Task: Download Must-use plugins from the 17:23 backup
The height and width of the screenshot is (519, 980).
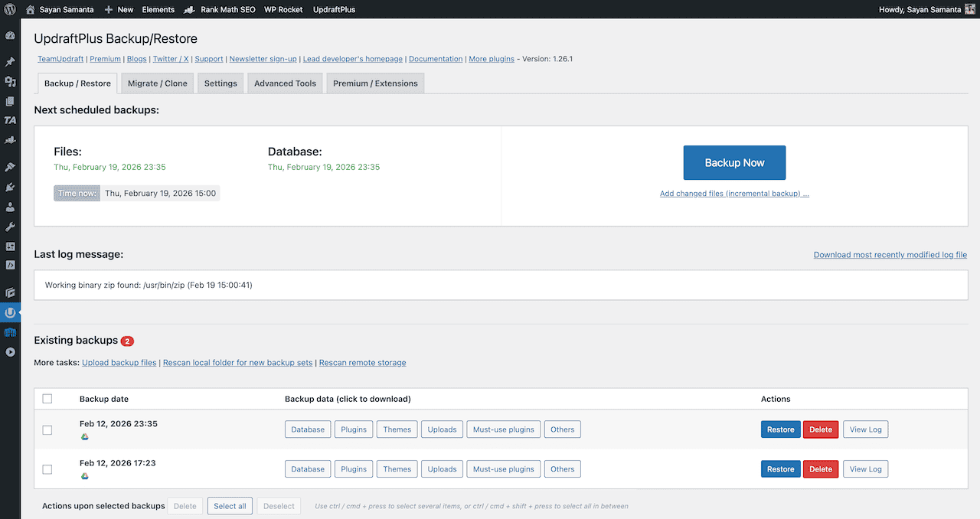Action: click(x=504, y=469)
